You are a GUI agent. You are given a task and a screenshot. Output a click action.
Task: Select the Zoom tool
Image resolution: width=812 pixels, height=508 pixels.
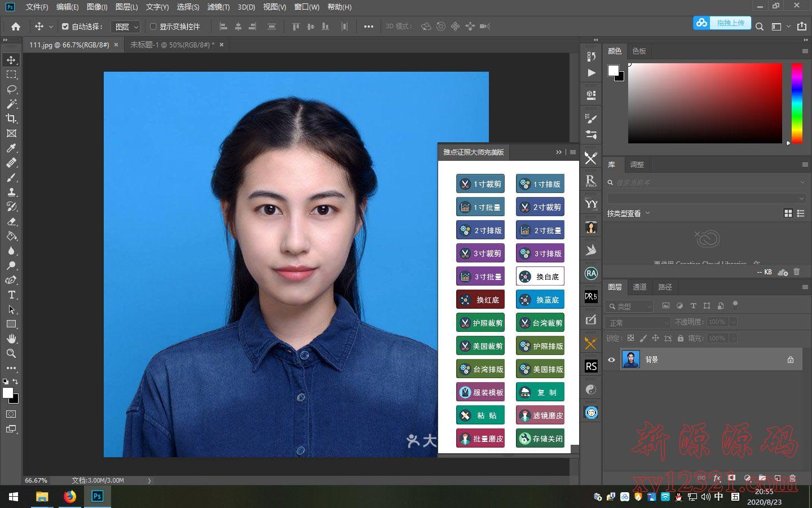(x=11, y=353)
